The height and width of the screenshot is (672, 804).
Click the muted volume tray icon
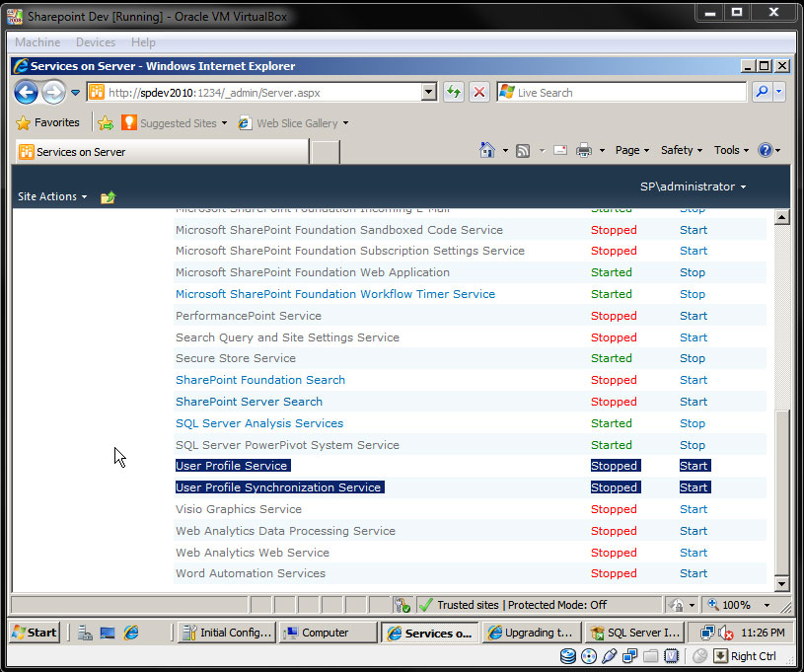[x=725, y=633]
